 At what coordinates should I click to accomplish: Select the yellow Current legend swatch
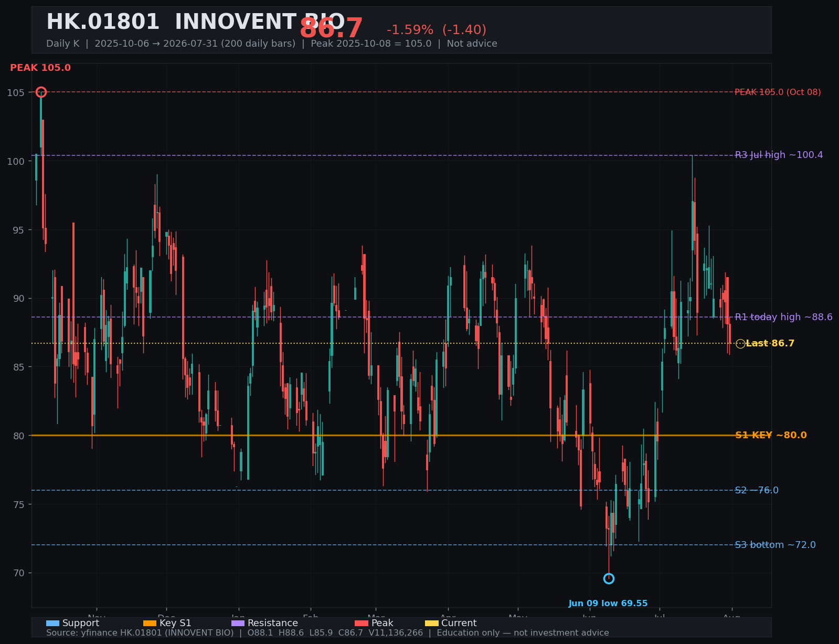pyautogui.click(x=432, y=624)
